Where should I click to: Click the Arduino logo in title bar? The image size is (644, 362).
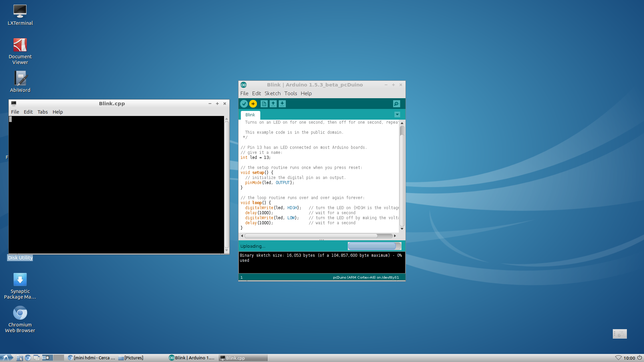[x=244, y=85]
